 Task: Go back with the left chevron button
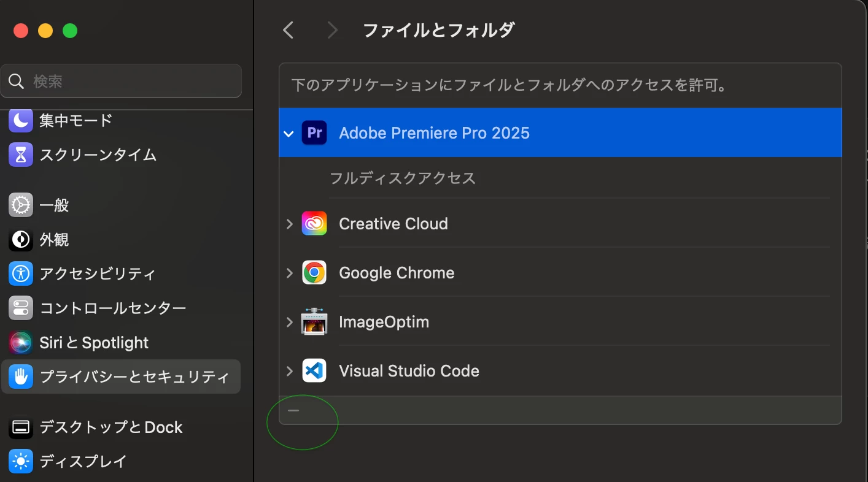pyautogui.click(x=288, y=30)
